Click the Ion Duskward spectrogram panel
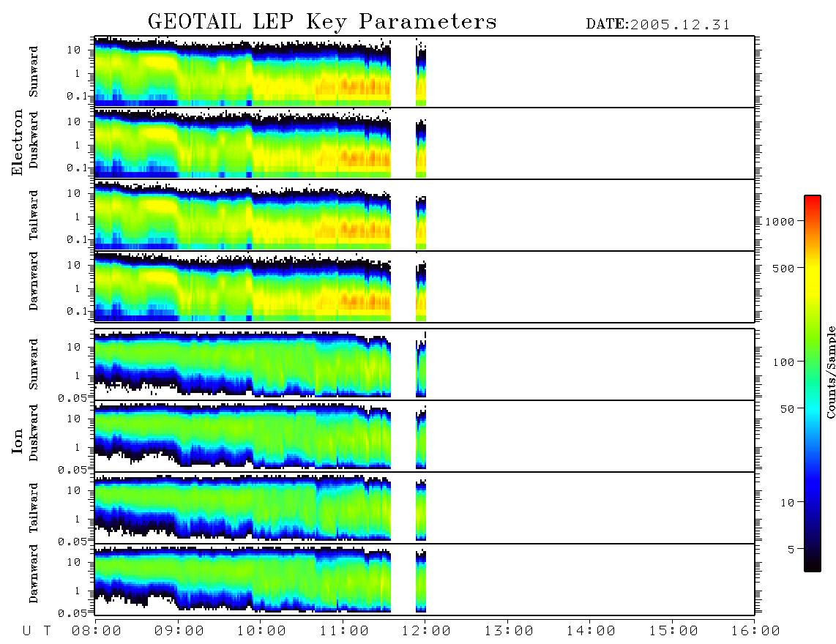Image resolution: width=836 pixels, height=644 pixels. 425,436
